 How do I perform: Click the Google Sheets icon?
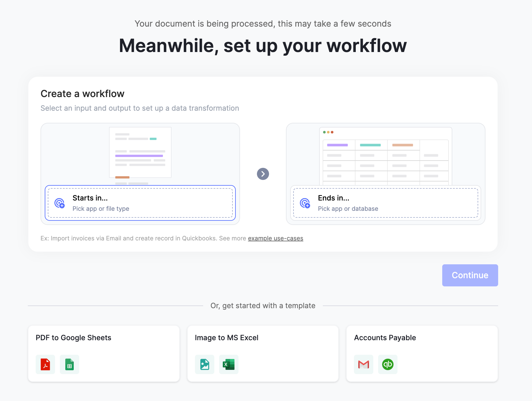70,364
